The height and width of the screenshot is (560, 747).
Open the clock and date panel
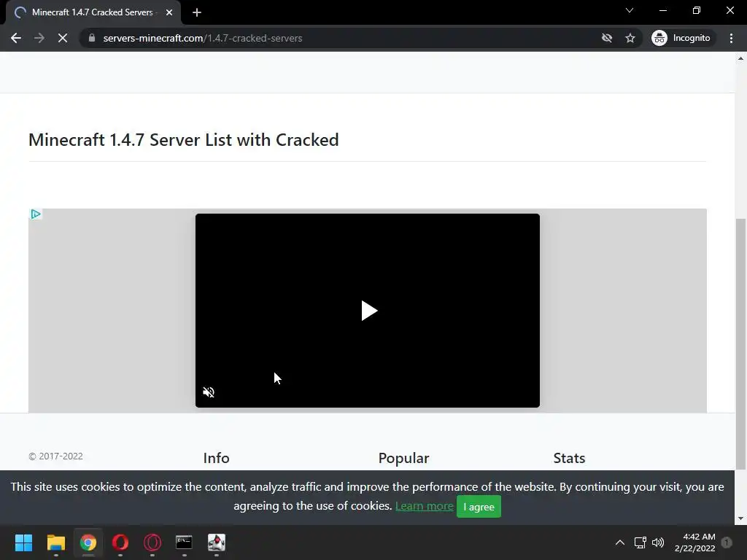695,542
